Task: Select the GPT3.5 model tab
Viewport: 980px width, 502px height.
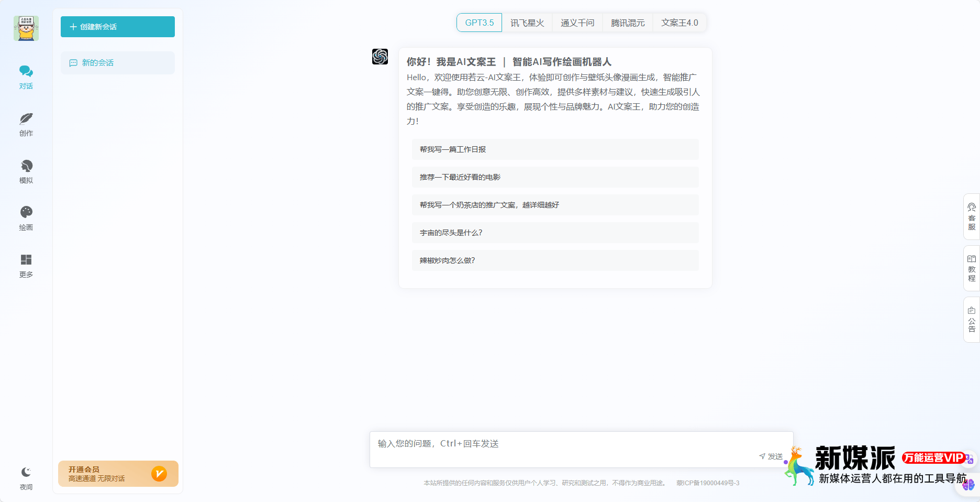Action: point(478,23)
